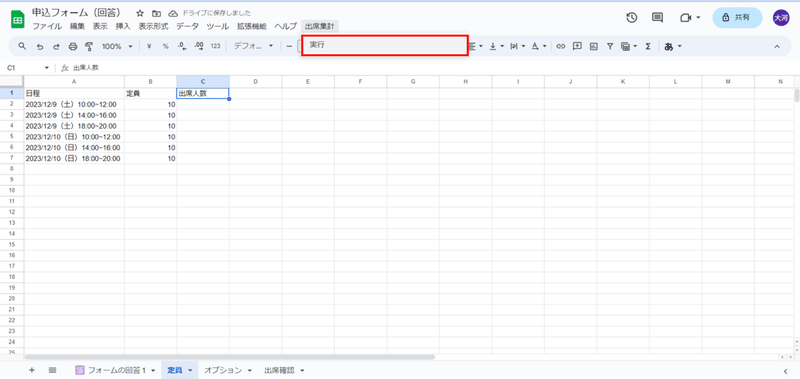Open the ツール menu
Viewport: 800px width, 379px height.
point(218,27)
